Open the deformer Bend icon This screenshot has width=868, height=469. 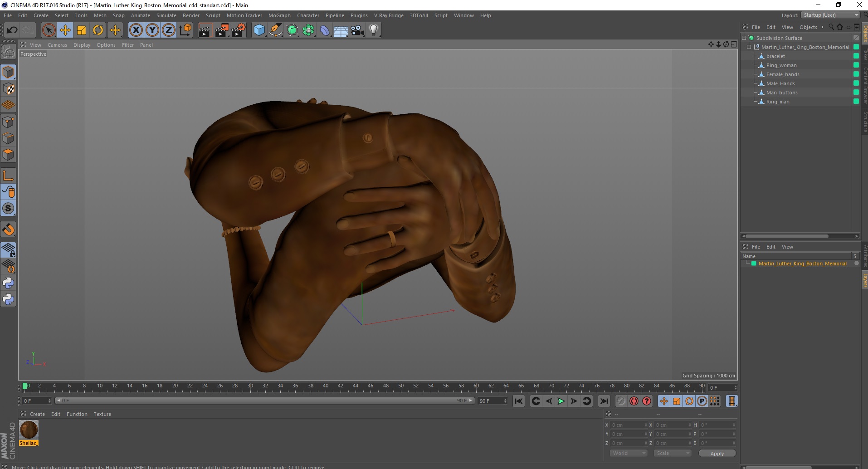tap(325, 30)
